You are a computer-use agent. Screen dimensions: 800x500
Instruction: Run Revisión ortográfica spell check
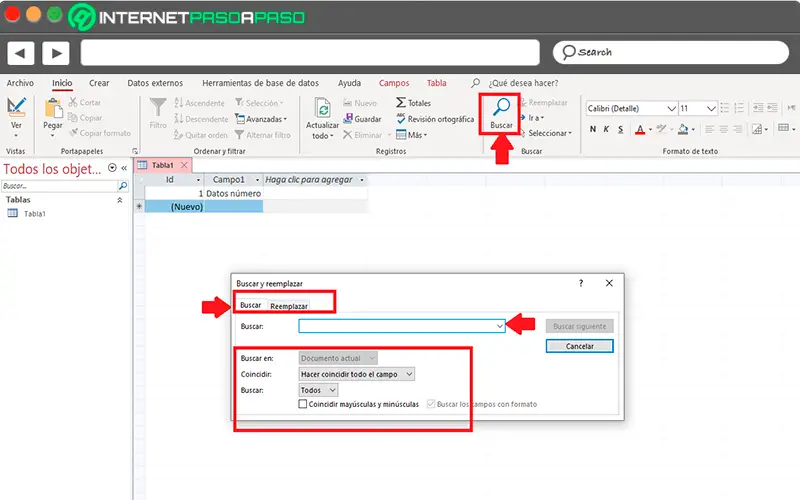(435, 119)
